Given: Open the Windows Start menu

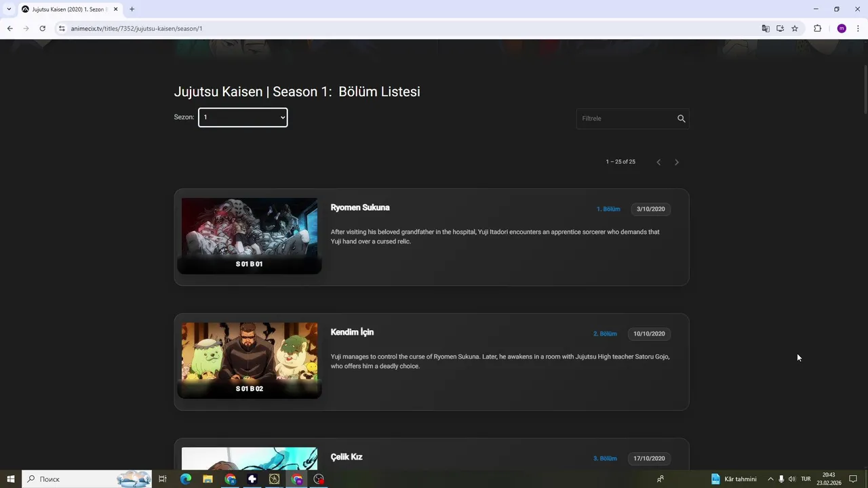Looking at the screenshot, I should tap(11, 479).
